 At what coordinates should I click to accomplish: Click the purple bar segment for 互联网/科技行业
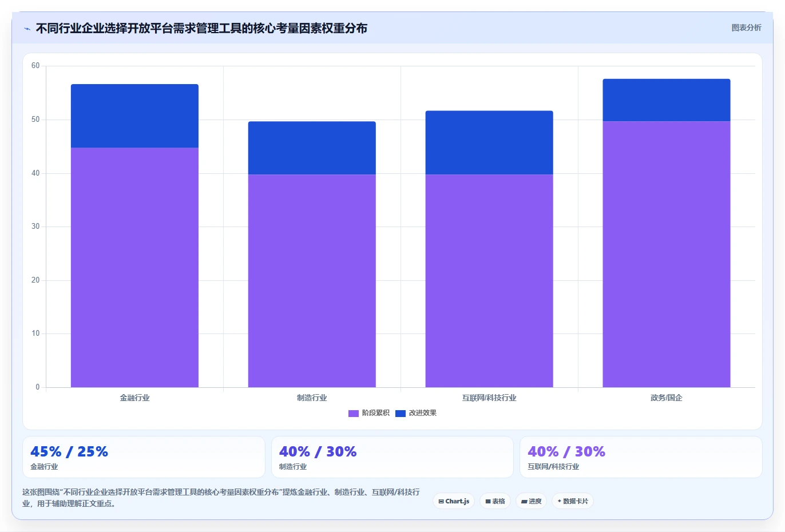click(489, 281)
